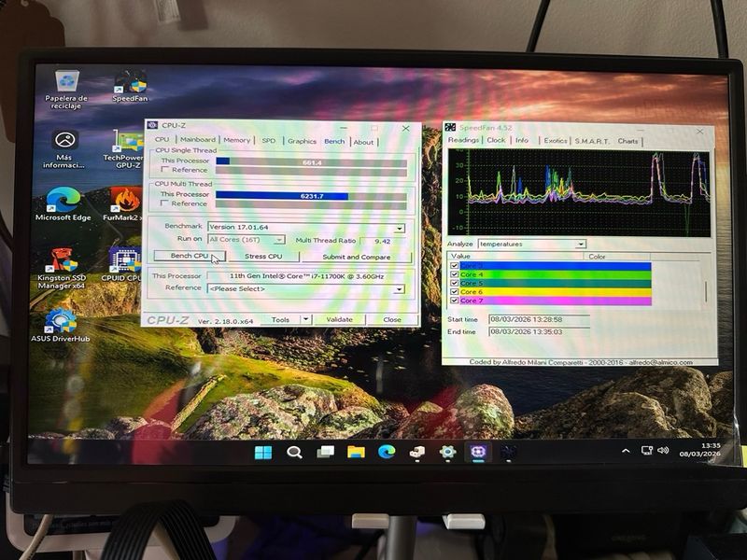
Task: Open the network tray icon
Action: [646, 451]
